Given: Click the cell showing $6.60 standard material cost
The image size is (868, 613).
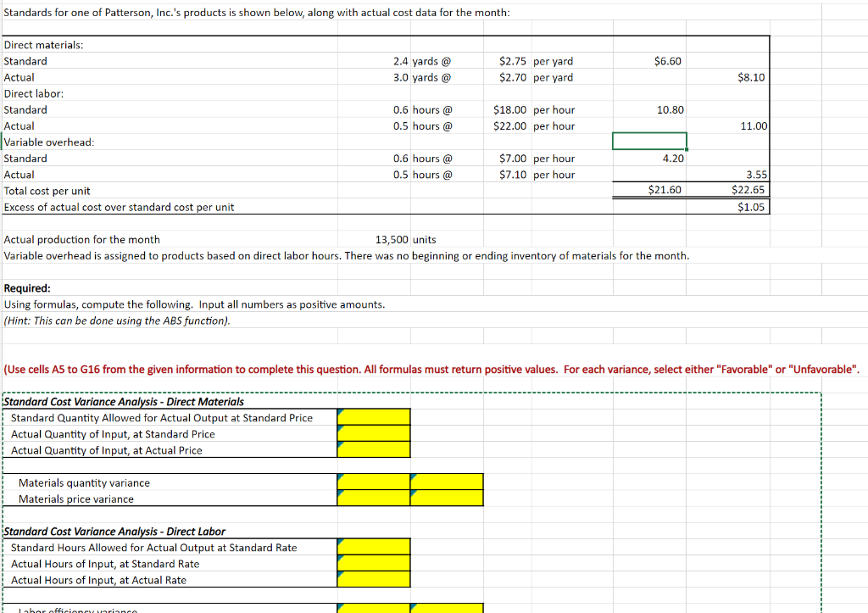Looking at the screenshot, I should click(x=649, y=61).
